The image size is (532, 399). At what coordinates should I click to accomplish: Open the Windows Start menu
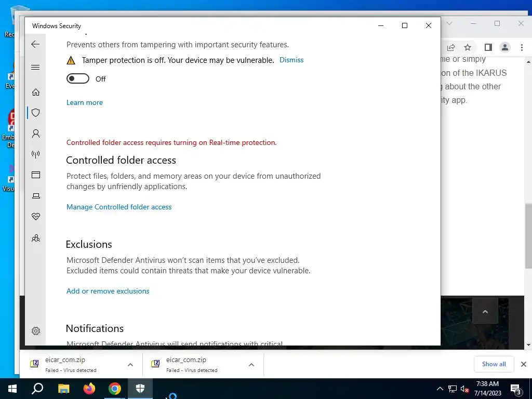[x=12, y=389]
